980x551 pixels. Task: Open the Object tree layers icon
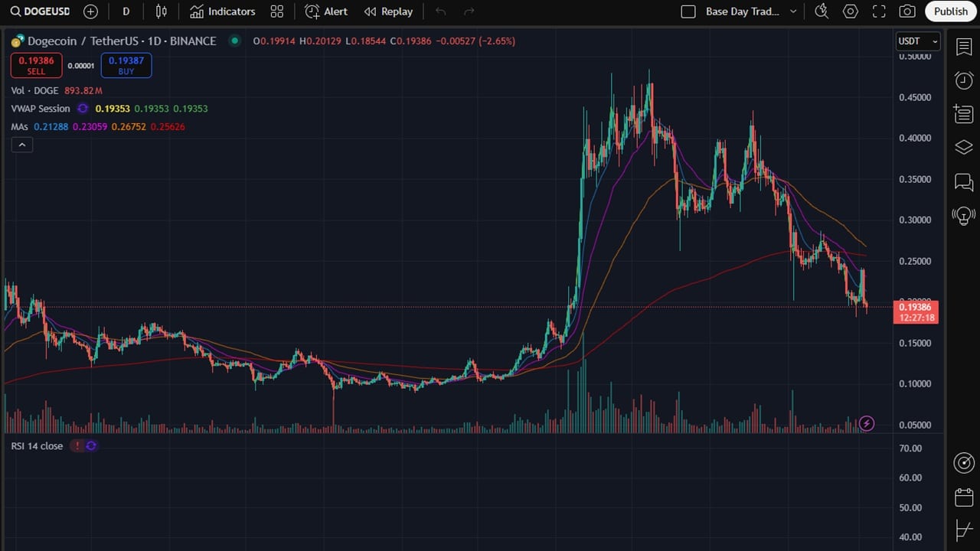[964, 148]
